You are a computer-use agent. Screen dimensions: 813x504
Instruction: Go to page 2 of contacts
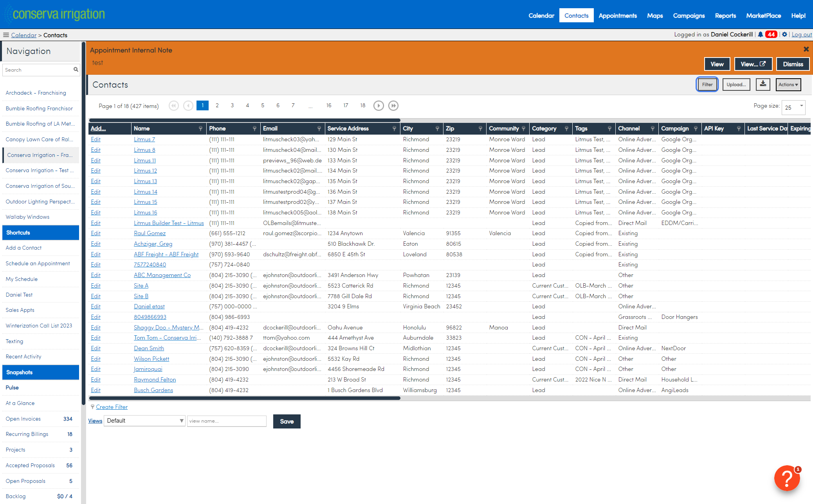[x=217, y=106]
